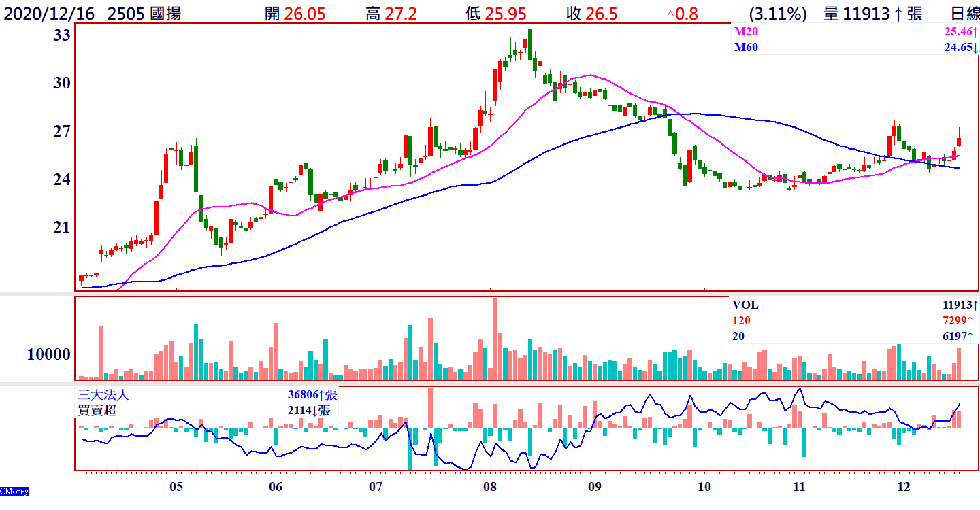This screenshot has width=980, height=510.
Task: Click the closing price 收 26.5
Action: 591,14
